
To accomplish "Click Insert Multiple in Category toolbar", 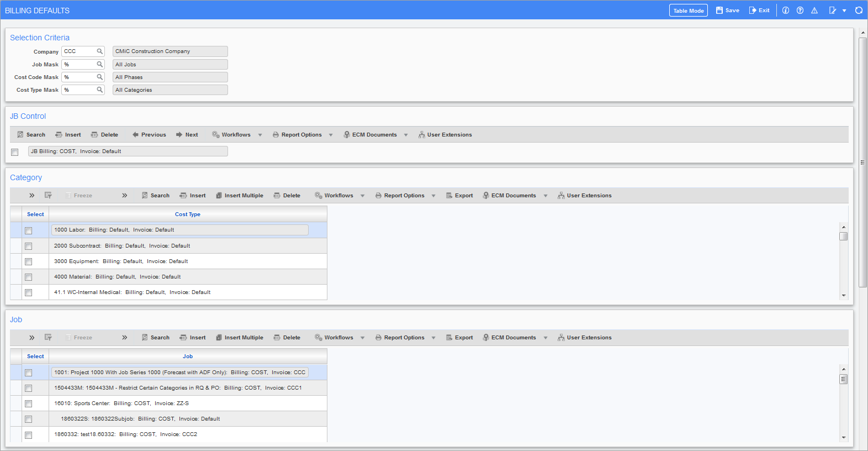I will [239, 196].
